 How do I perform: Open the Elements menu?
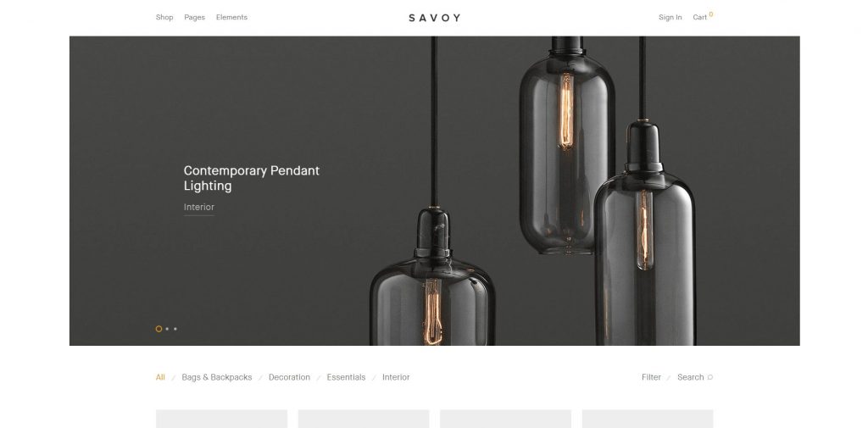(x=231, y=17)
